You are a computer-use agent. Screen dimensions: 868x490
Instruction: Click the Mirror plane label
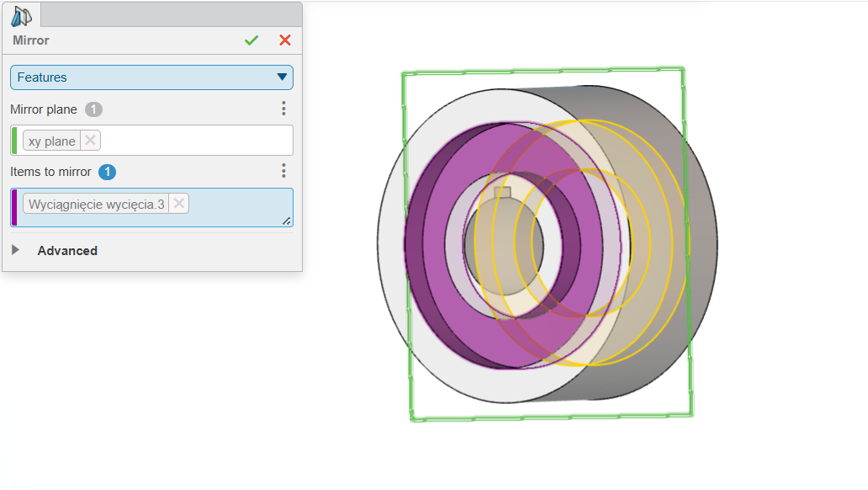coord(44,109)
